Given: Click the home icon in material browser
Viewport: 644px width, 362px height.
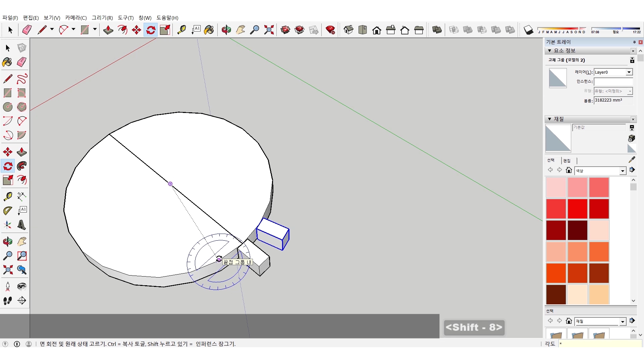Looking at the screenshot, I should point(569,170).
